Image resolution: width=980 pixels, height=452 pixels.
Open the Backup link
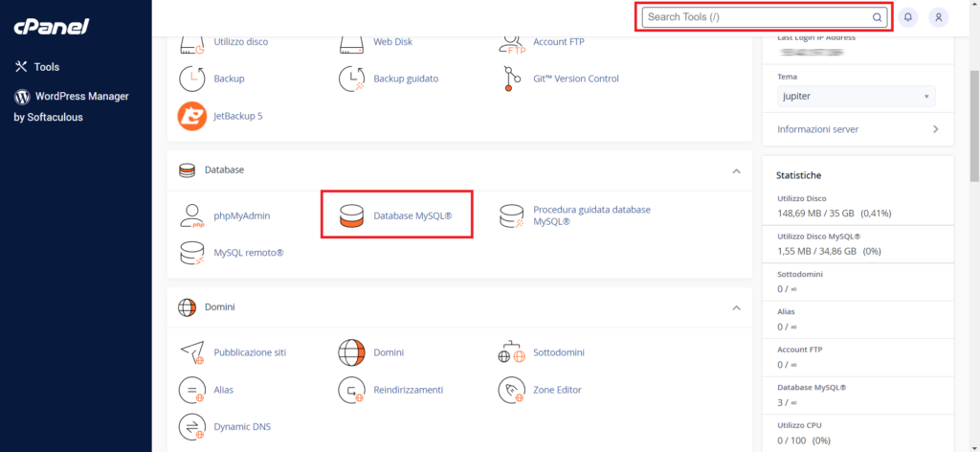tap(229, 79)
